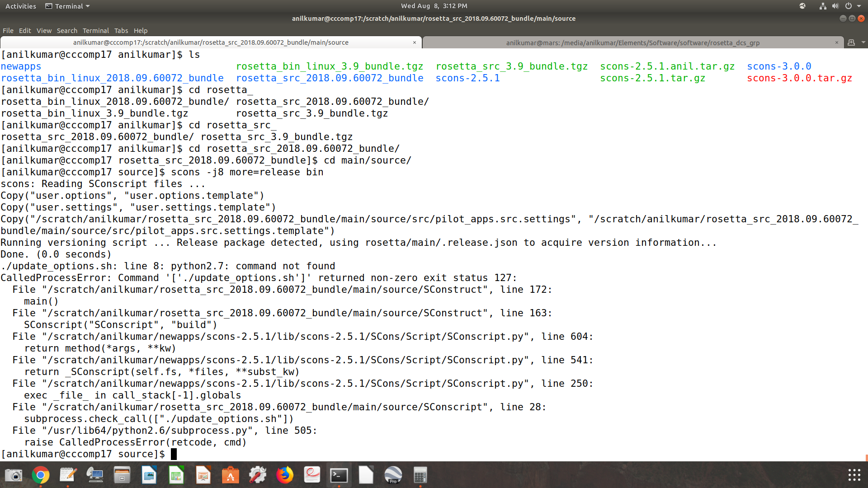Open Firefox from the dock
This screenshot has height=488, width=868.
coord(285,475)
